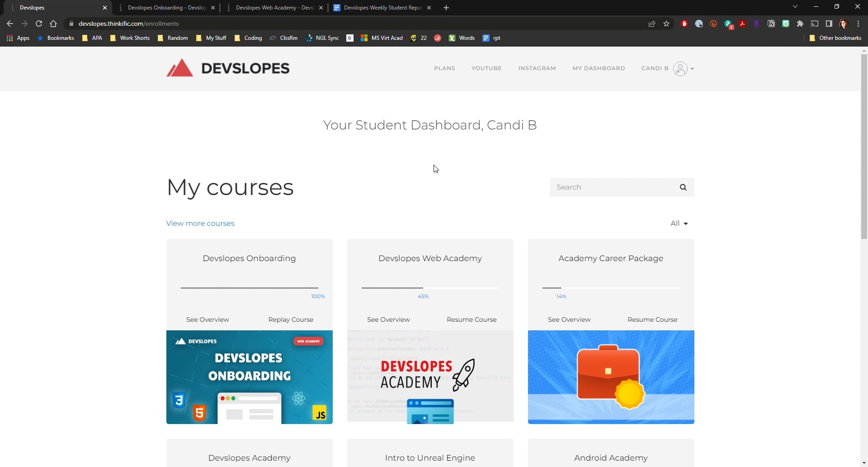Click the View more courses link
868x467 pixels.
200,223
